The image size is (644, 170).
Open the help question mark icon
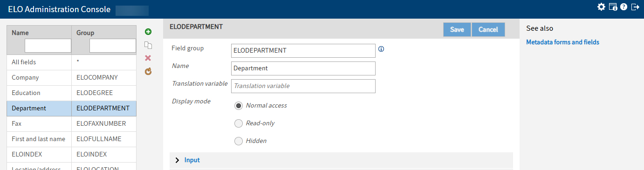tap(623, 7)
